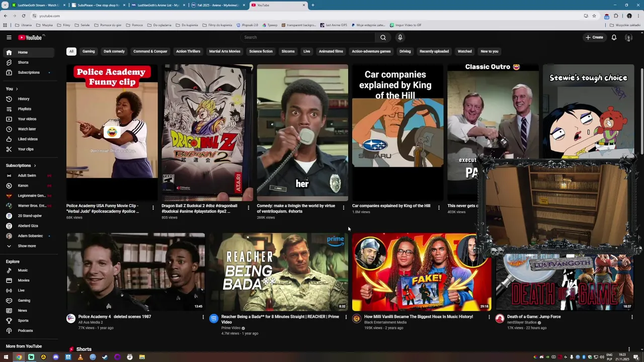Screen dimensions: 644x362
Task: Select the Sitcoms filter chip
Action: click(288, 51)
